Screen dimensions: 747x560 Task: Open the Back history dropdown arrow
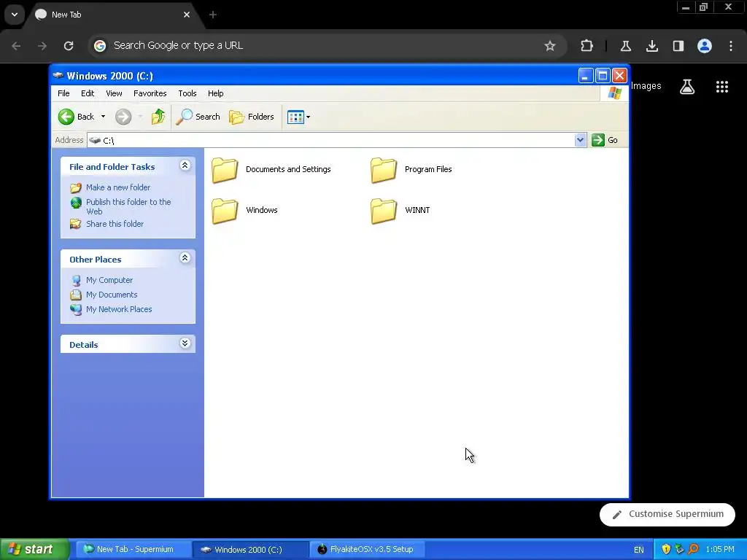pos(103,117)
